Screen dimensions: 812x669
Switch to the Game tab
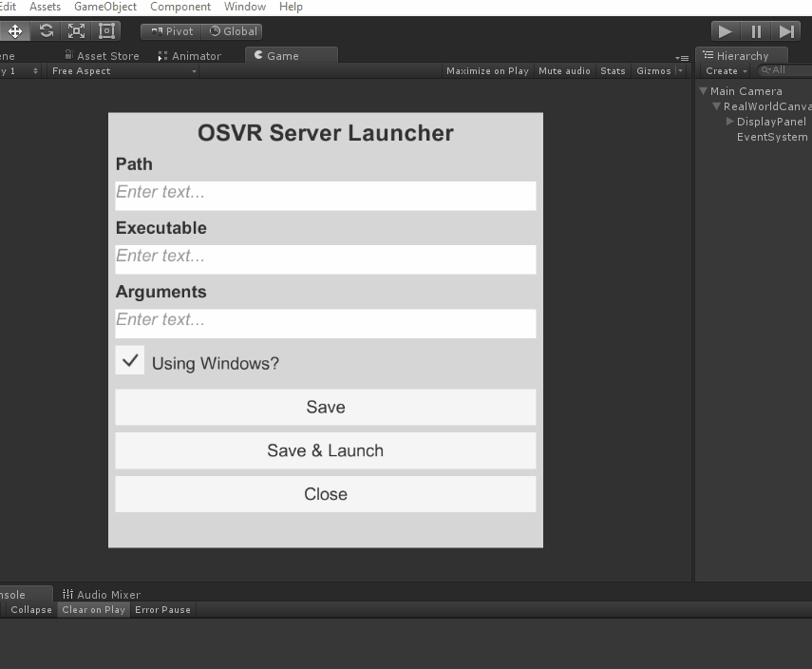click(291, 55)
